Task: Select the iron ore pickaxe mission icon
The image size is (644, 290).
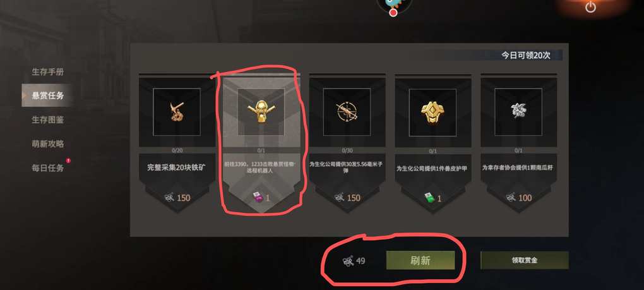Action: coord(177,112)
